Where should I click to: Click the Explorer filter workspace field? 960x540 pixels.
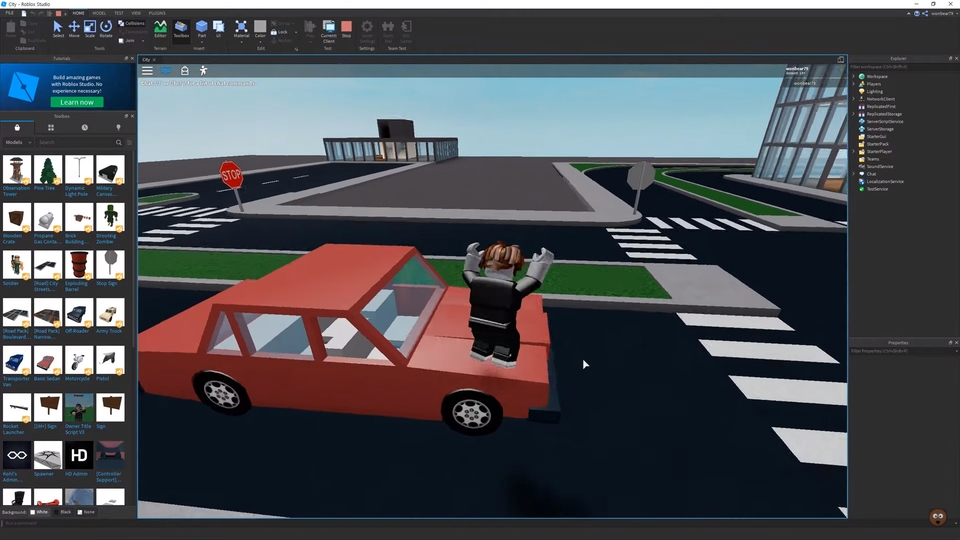click(x=904, y=67)
